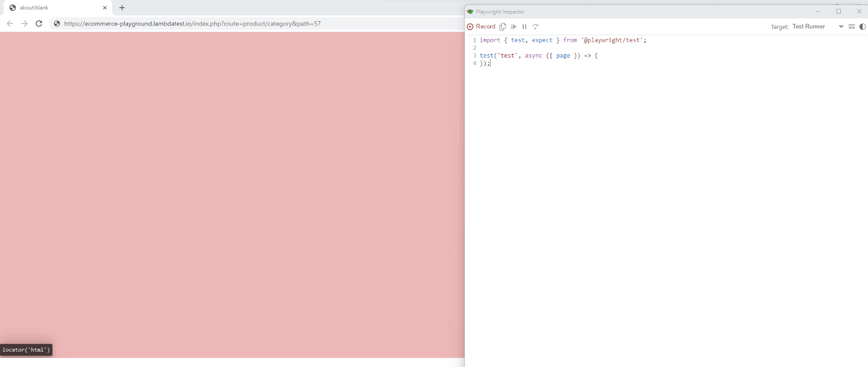This screenshot has width=868, height=367.
Task: Click the locator('html') tooltip label
Action: click(26, 350)
